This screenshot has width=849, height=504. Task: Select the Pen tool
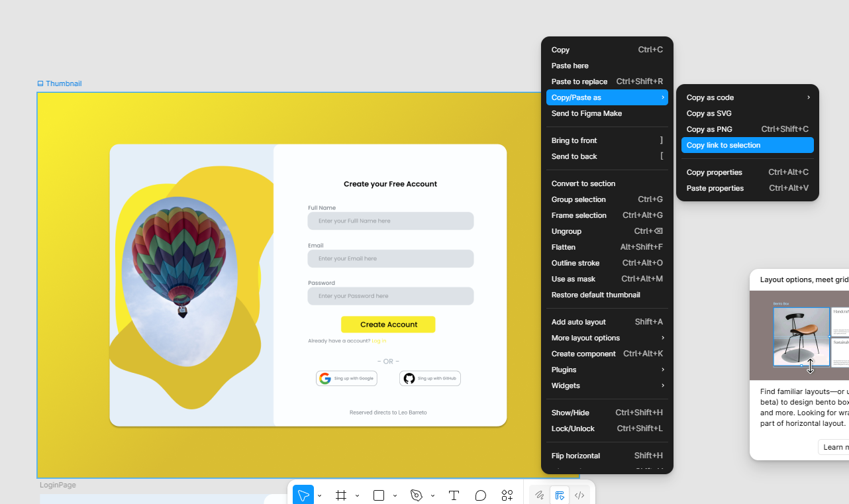click(x=417, y=495)
